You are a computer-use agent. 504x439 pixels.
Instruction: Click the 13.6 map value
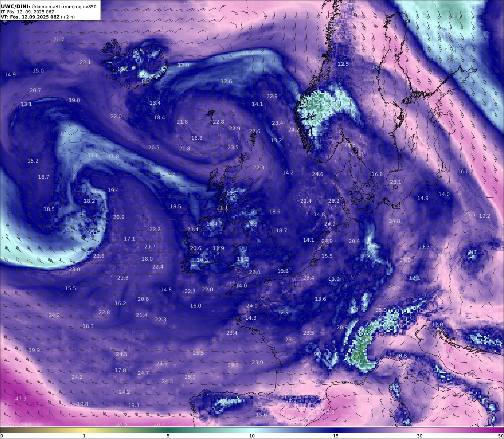coord(321,299)
